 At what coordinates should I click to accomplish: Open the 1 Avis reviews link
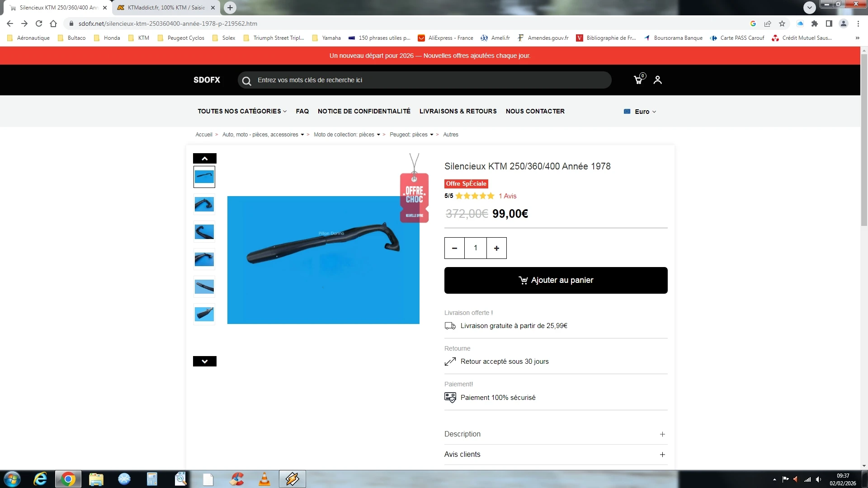(x=507, y=196)
